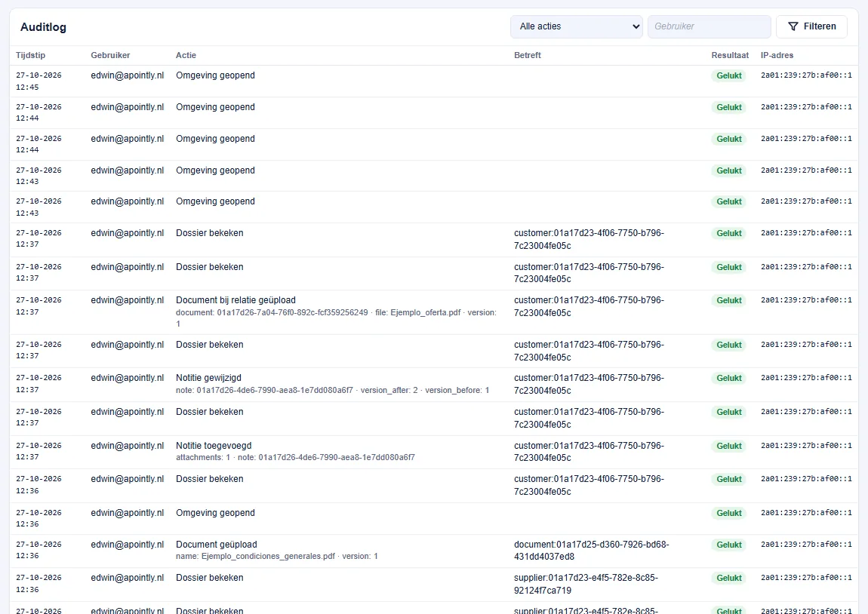Click the Gelukt badge in Notitie gewijzigd row
The width and height of the screenshot is (868, 614).
728,379
